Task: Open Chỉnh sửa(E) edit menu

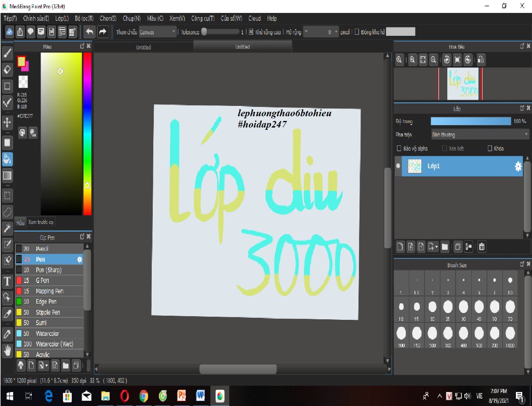Action: point(36,18)
